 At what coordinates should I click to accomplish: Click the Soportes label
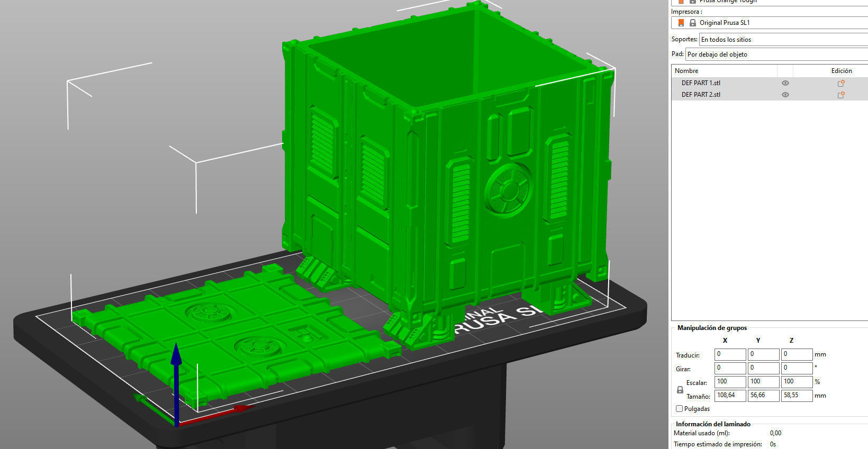point(684,39)
